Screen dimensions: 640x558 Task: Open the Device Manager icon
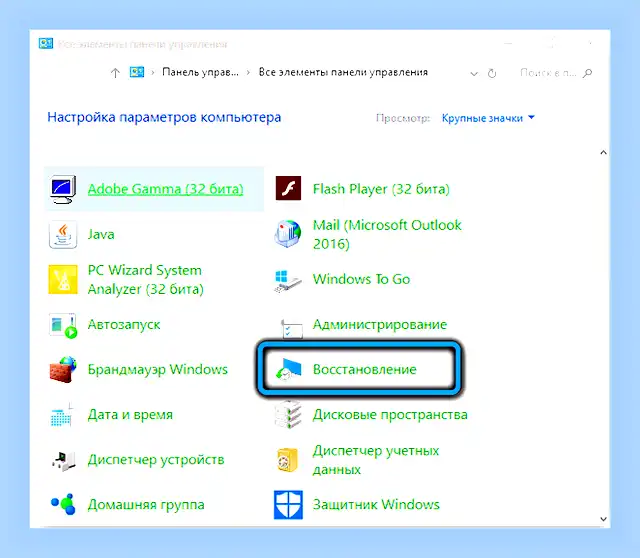64,461
